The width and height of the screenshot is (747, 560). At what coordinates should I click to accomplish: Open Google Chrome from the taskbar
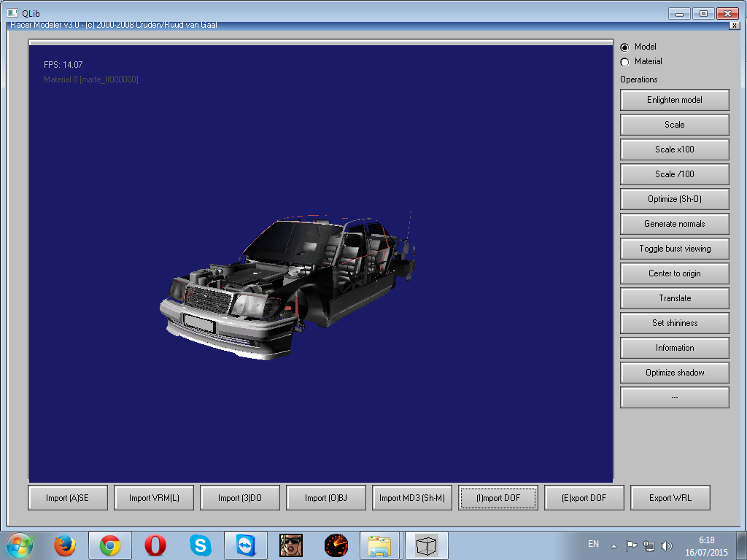(x=110, y=545)
